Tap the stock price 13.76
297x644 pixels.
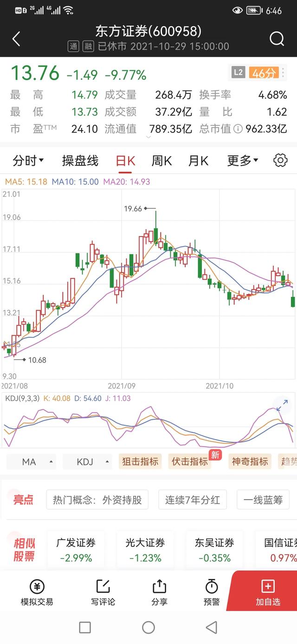[35, 73]
